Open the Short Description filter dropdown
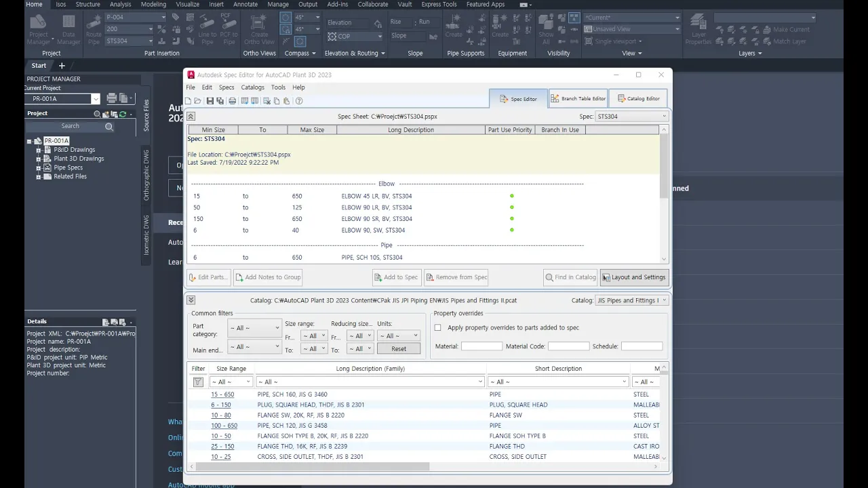868x488 pixels. (x=558, y=382)
